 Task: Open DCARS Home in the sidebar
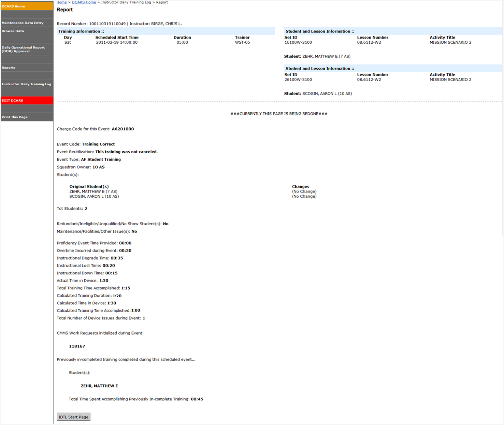27,6
